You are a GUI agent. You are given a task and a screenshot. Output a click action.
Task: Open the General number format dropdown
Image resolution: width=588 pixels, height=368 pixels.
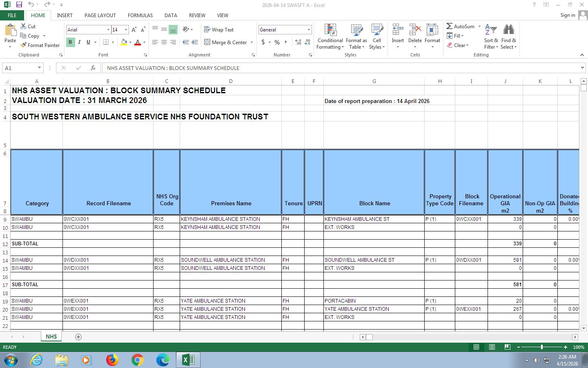(x=309, y=30)
